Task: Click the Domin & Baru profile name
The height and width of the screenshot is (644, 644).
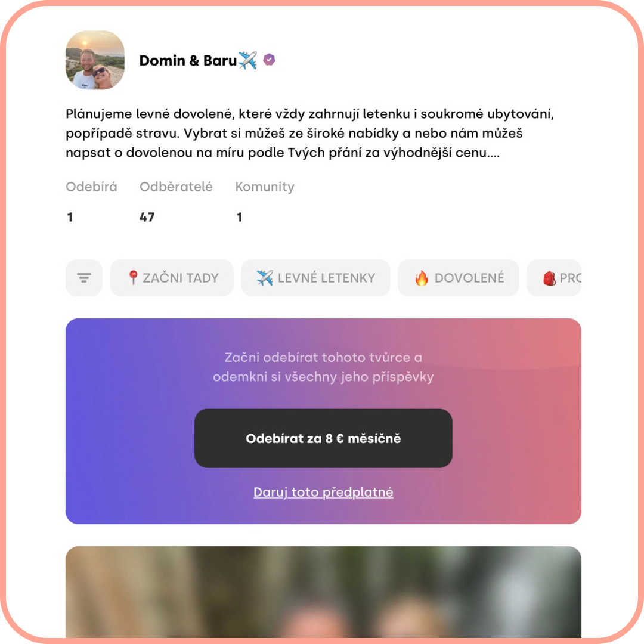Action: pos(188,60)
